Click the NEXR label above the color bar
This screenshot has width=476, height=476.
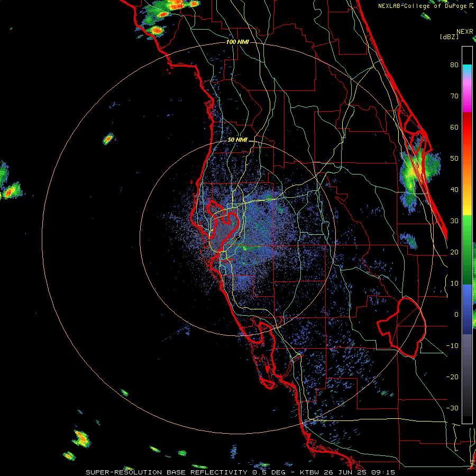(x=465, y=32)
